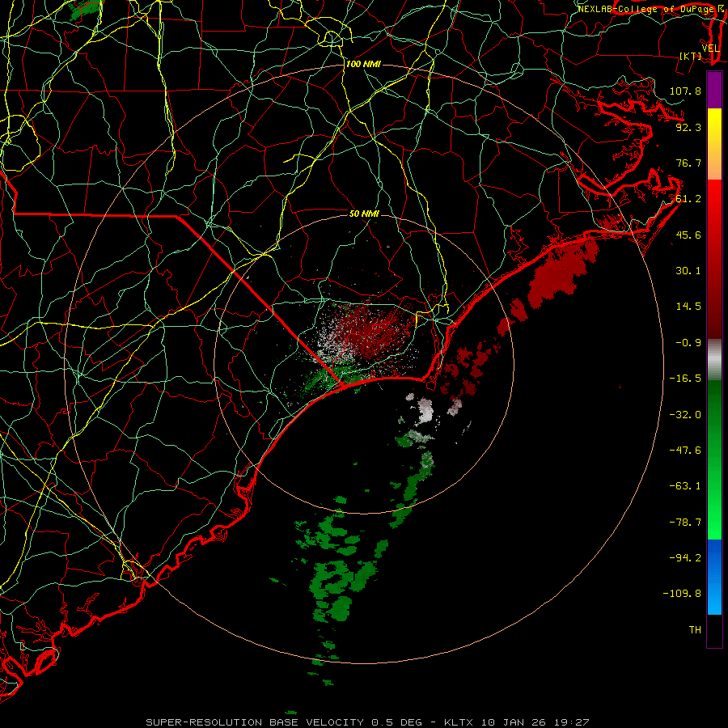Screen dimensions: 728x728
Task: Click the 61.2 legend value
Action: coord(688,199)
